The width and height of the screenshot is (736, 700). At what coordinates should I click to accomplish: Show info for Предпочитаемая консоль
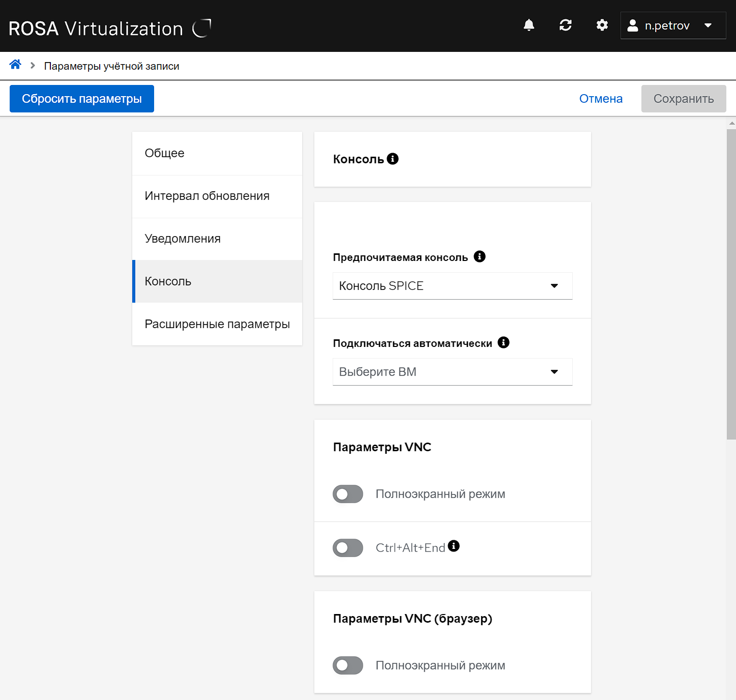click(480, 256)
